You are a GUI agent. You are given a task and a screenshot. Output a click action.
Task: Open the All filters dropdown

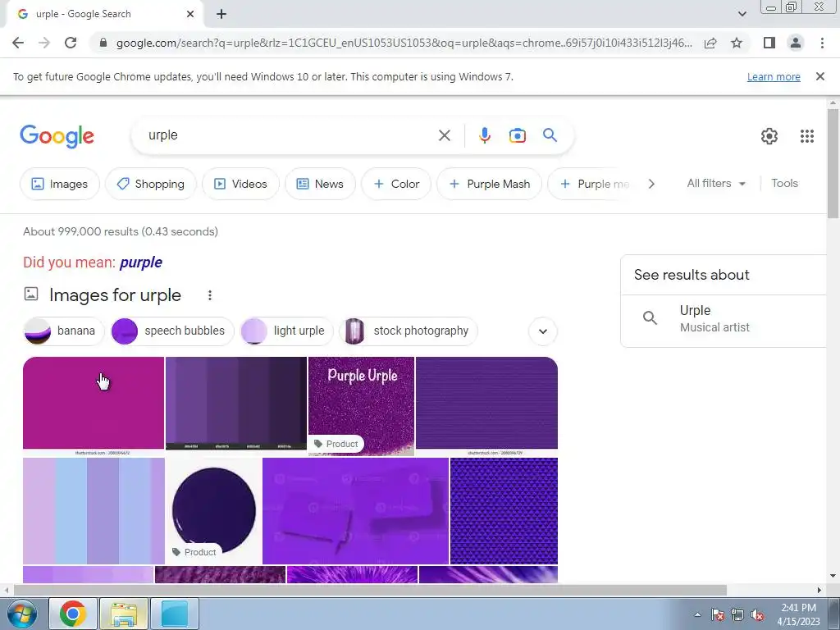[x=716, y=183]
